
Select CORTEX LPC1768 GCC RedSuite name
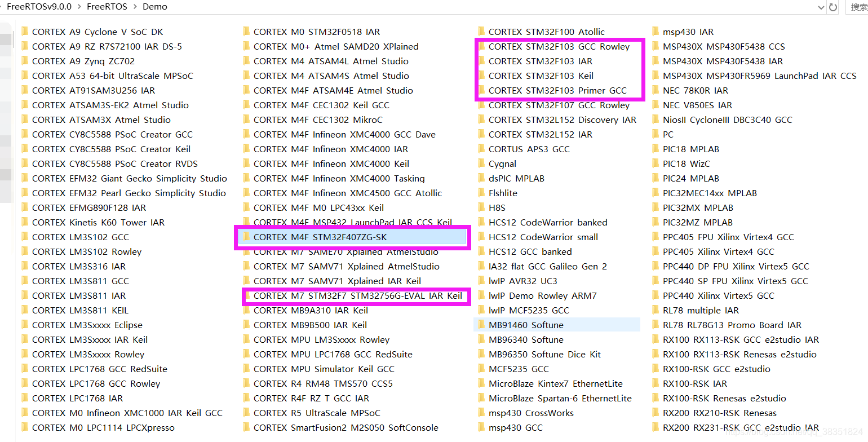click(100, 369)
